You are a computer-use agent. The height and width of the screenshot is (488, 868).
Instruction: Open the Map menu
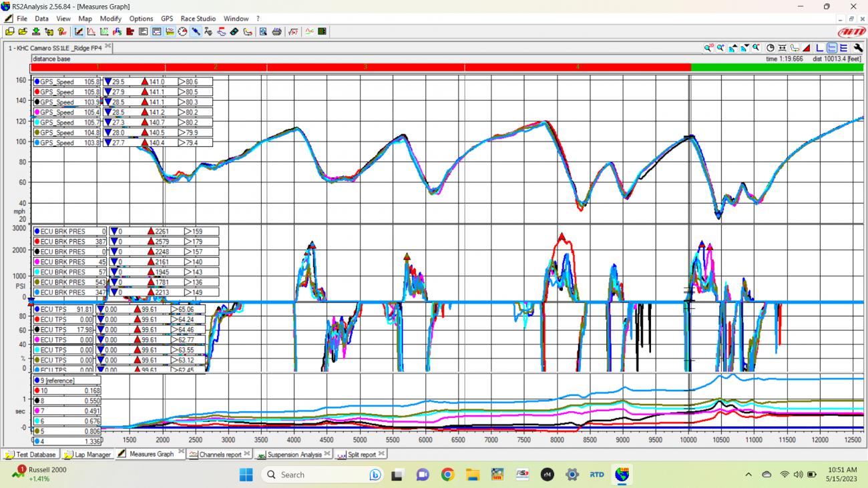85,19
